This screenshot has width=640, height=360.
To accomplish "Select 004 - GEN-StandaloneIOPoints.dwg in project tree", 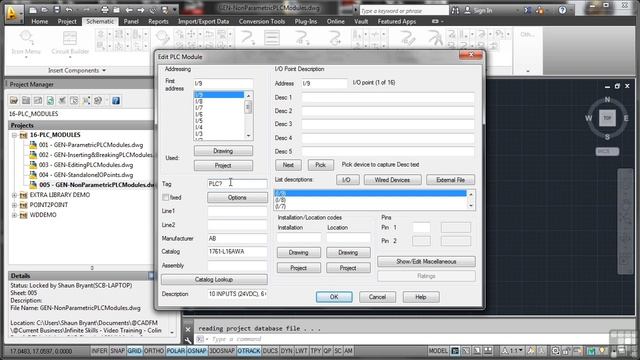I will click(86, 175).
